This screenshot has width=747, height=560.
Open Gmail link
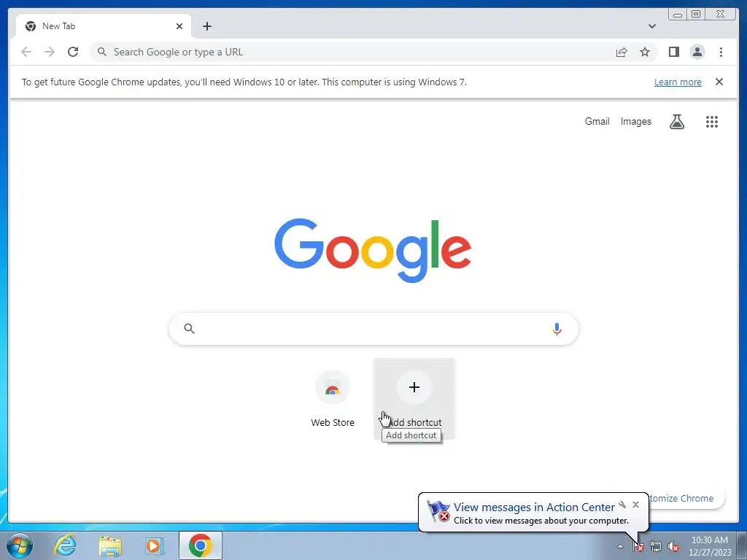click(x=597, y=122)
